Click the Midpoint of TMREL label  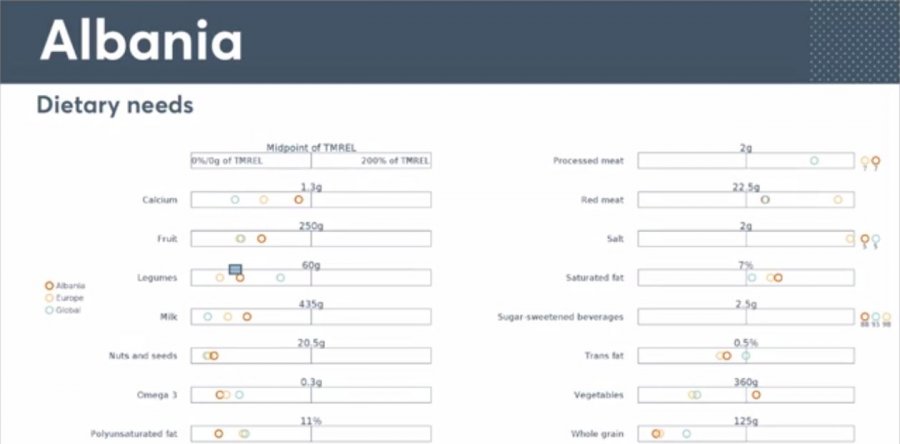click(311, 148)
